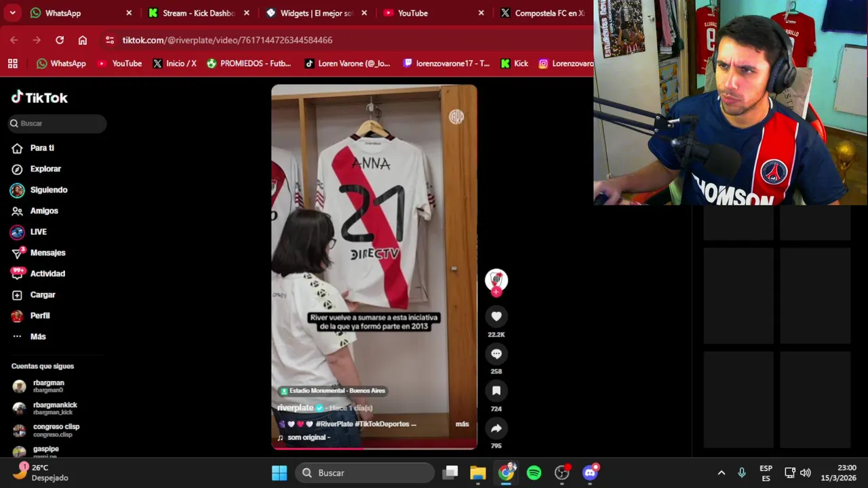Open Task View in taskbar
Viewport: 868px width, 488px height.
pyautogui.click(x=451, y=473)
